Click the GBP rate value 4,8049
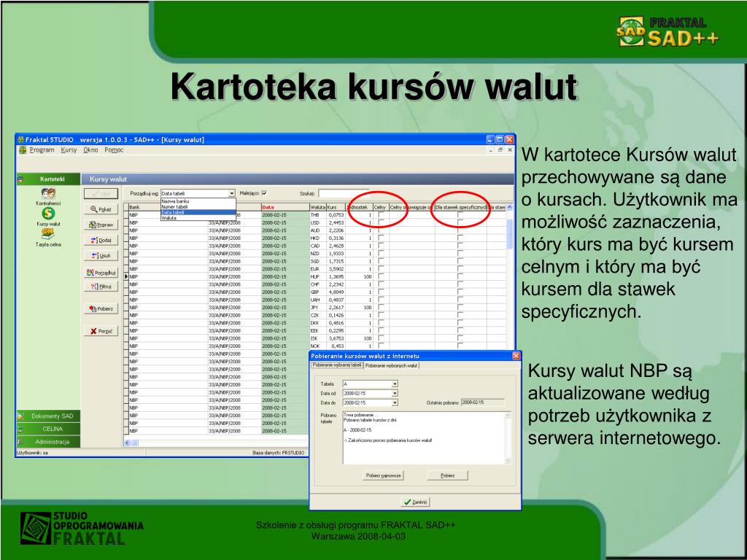Screen dimensions: 747x560 click(x=336, y=292)
